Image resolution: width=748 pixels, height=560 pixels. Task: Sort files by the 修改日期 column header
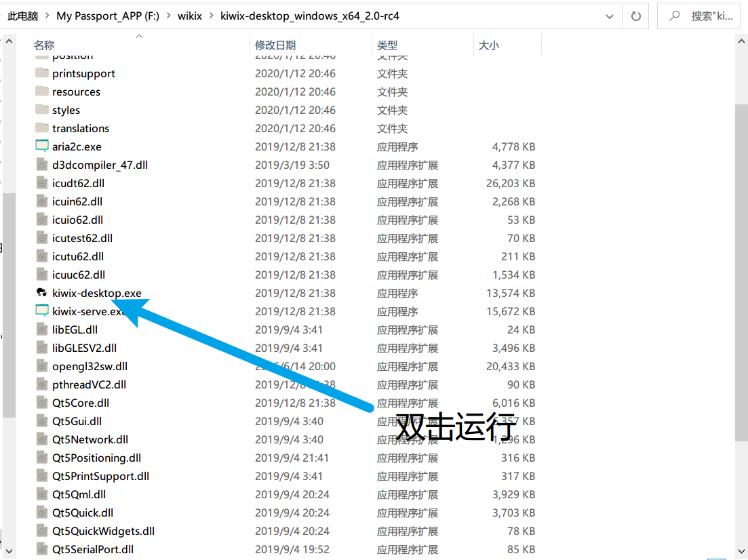[x=275, y=45]
